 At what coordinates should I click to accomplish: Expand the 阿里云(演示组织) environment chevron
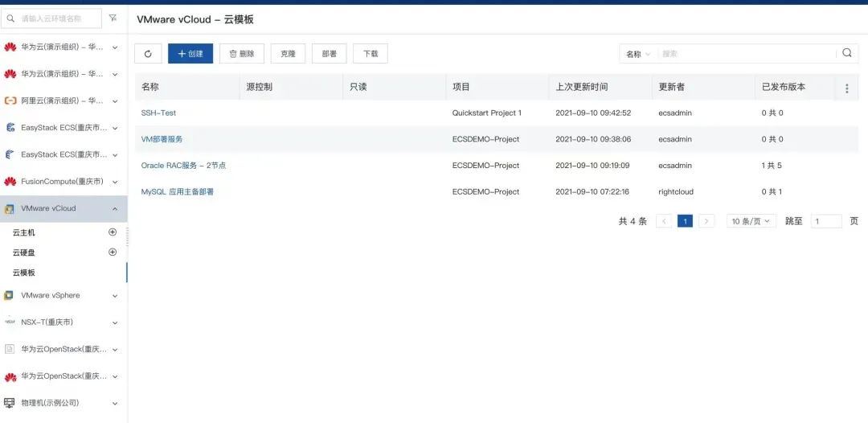pyautogui.click(x=115, y=101)
